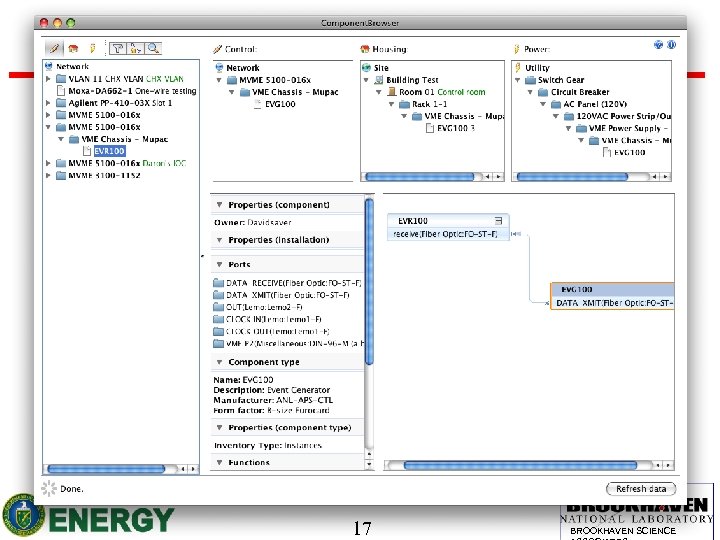Click the globe icon at top right
The height and width of the screenshot is (540, 720).
(658, 45)
